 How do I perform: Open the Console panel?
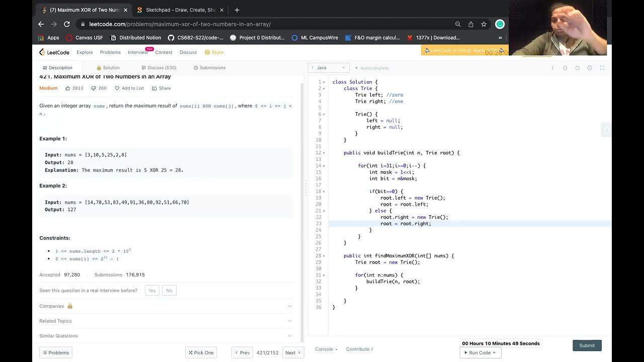point(326,349)
